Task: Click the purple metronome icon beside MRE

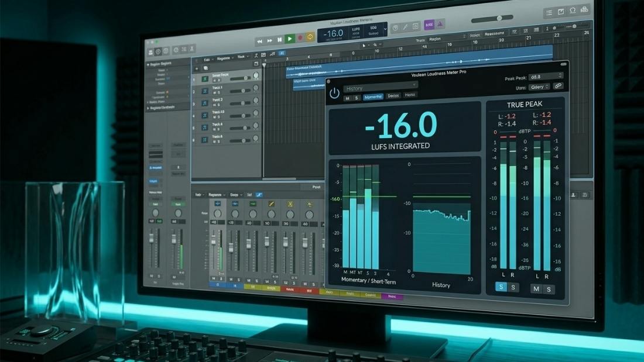Action: [440, 24]
